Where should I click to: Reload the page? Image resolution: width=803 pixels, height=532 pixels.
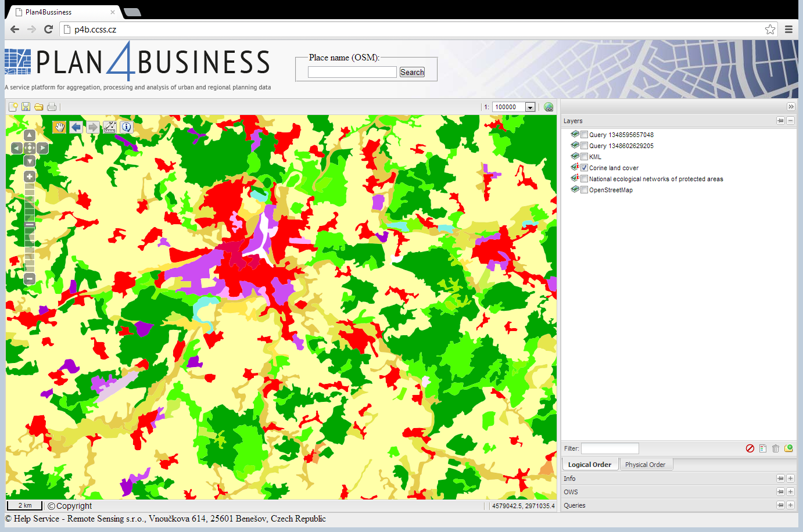click(49, 29)
